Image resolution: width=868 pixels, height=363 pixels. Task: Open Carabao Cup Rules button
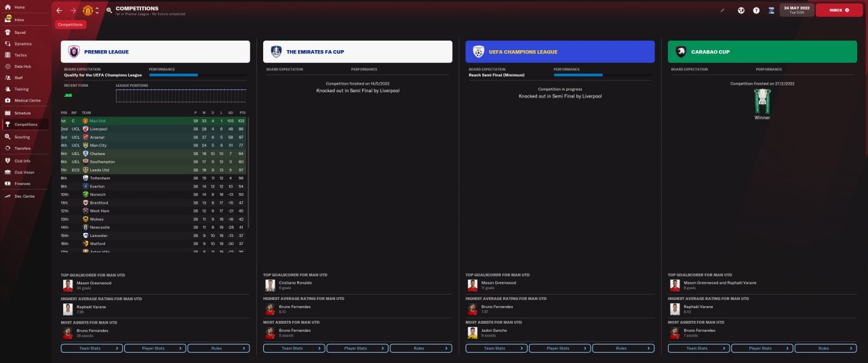(825, 348)
